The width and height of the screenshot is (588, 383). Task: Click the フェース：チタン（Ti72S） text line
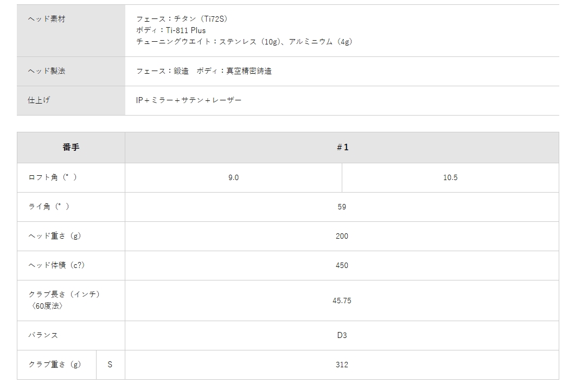(x=182, y=19)
